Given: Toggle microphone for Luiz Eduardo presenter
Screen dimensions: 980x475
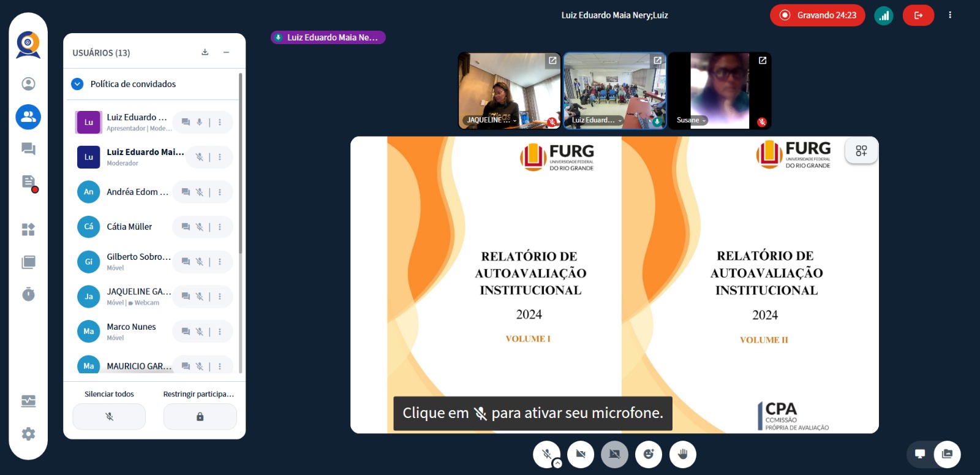Looking at the screenshot, I should point(199,123).
